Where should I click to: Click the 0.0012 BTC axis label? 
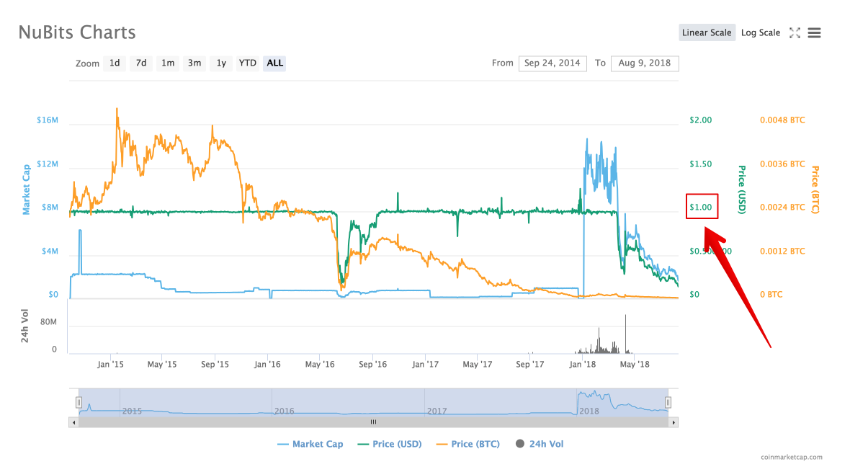pos(782,251)
